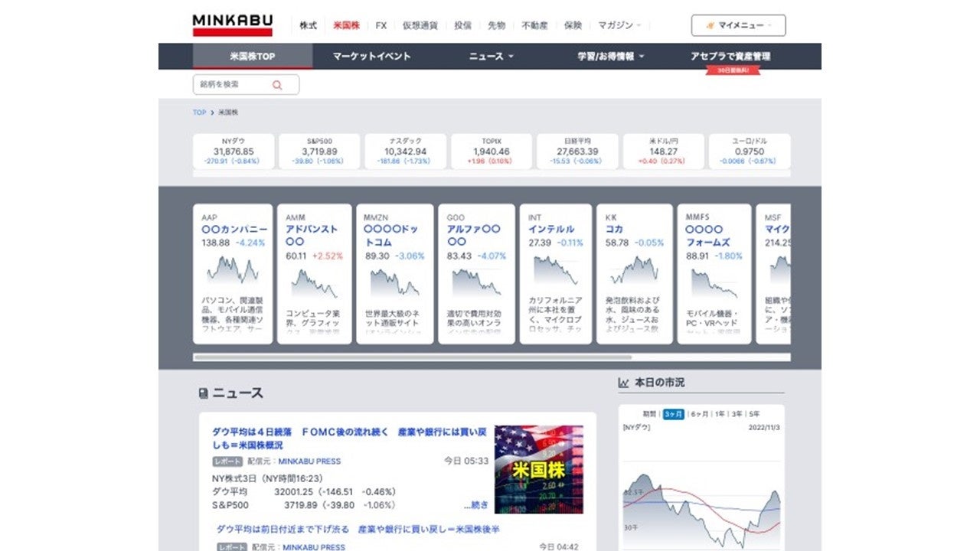Image resolution: width=980 pixels, height=551 pixels.
Task: Go to the 保険 section
Action: (573, 25)
